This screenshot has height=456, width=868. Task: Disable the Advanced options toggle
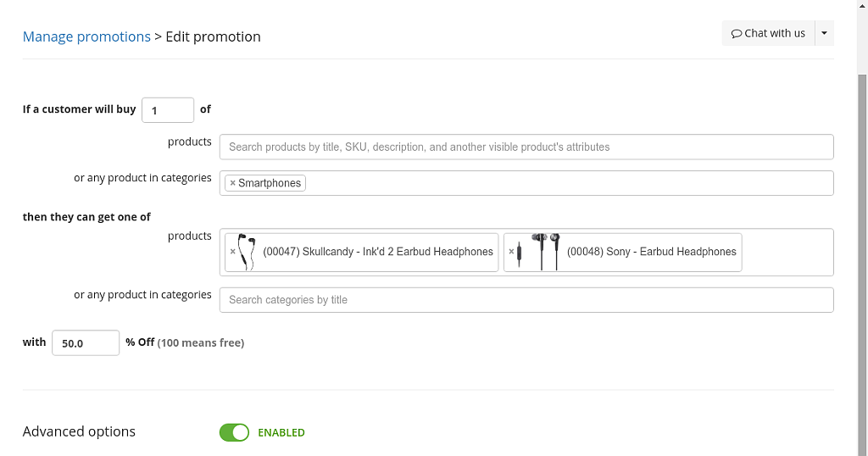[x=234, y=432]
